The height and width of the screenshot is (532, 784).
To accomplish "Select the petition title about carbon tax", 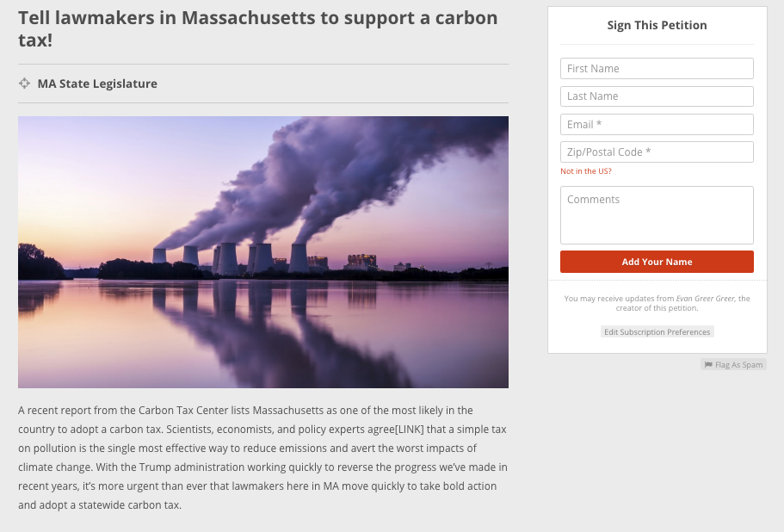I will (x=258, y=28).
